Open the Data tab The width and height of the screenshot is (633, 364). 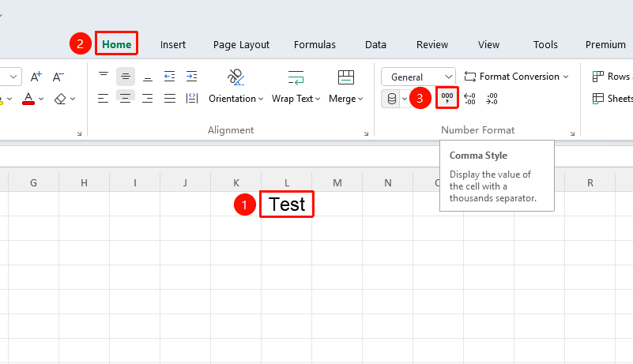pyautogui.click(x=375, y=44)
